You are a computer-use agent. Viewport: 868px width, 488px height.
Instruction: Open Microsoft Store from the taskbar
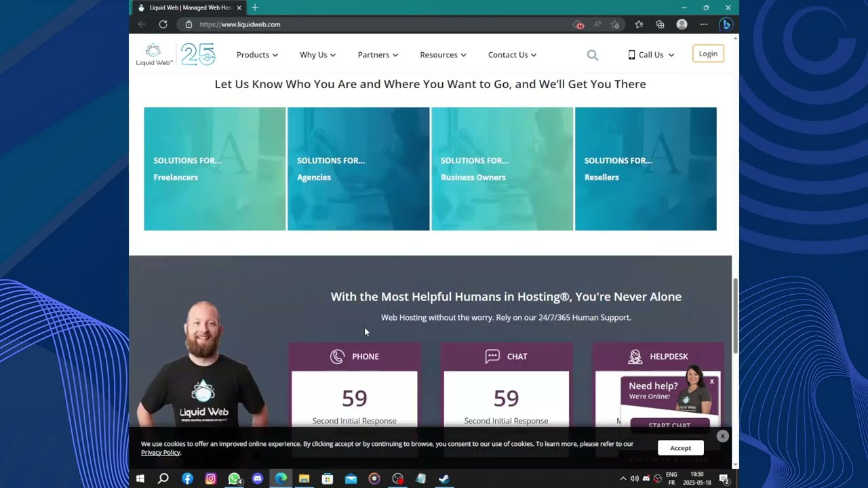328,479
